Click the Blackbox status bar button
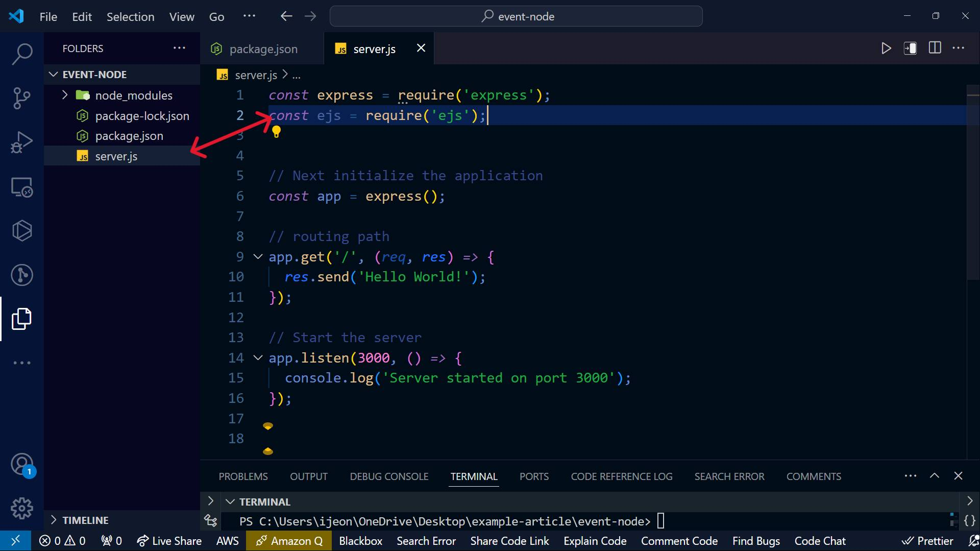 click(360, 541)
